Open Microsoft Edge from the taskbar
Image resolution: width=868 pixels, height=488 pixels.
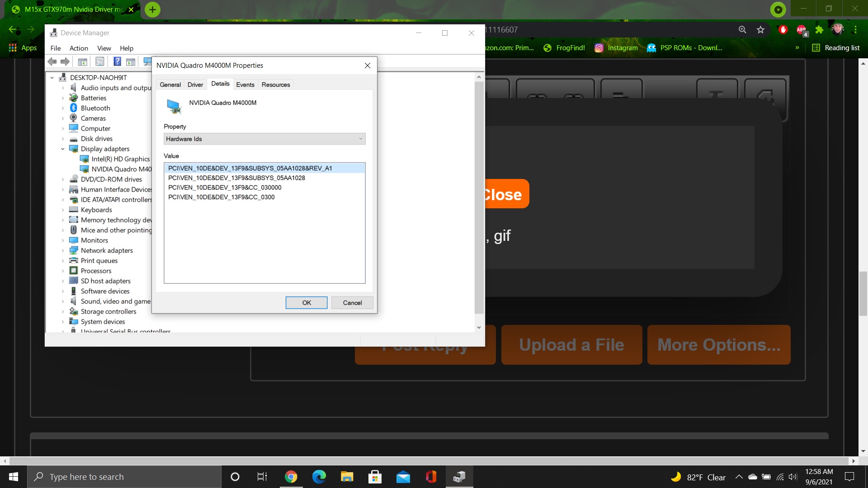pos(319,477)
